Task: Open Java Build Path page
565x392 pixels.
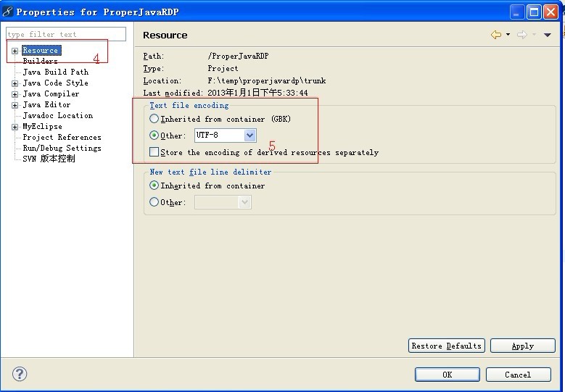Action: [x=56, y=72]
